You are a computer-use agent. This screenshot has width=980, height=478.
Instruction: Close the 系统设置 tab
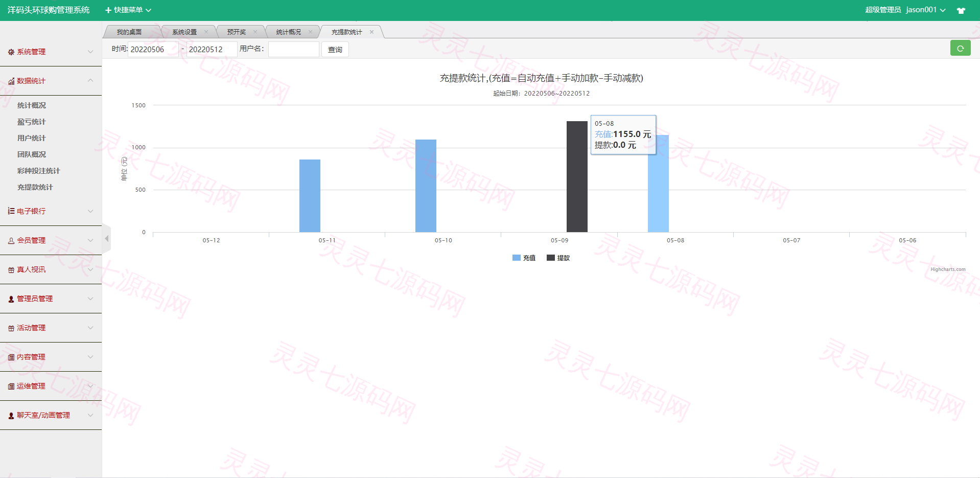(x=206, y=32)
